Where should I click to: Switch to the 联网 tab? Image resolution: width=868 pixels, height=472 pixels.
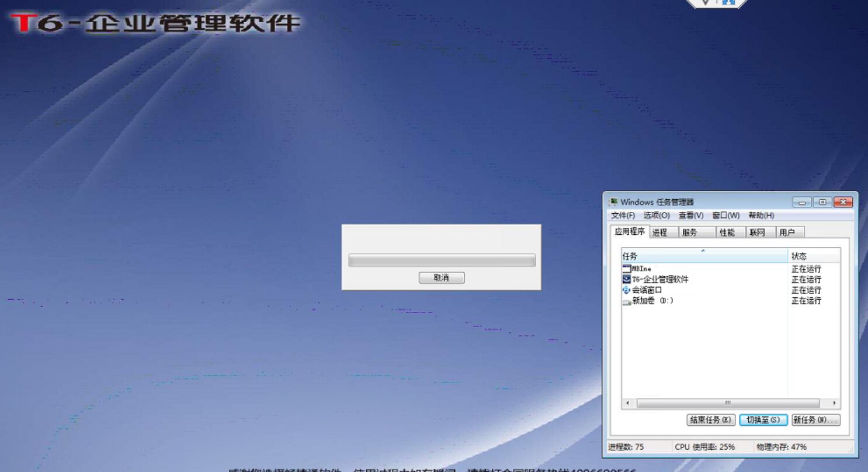[761, 232]
